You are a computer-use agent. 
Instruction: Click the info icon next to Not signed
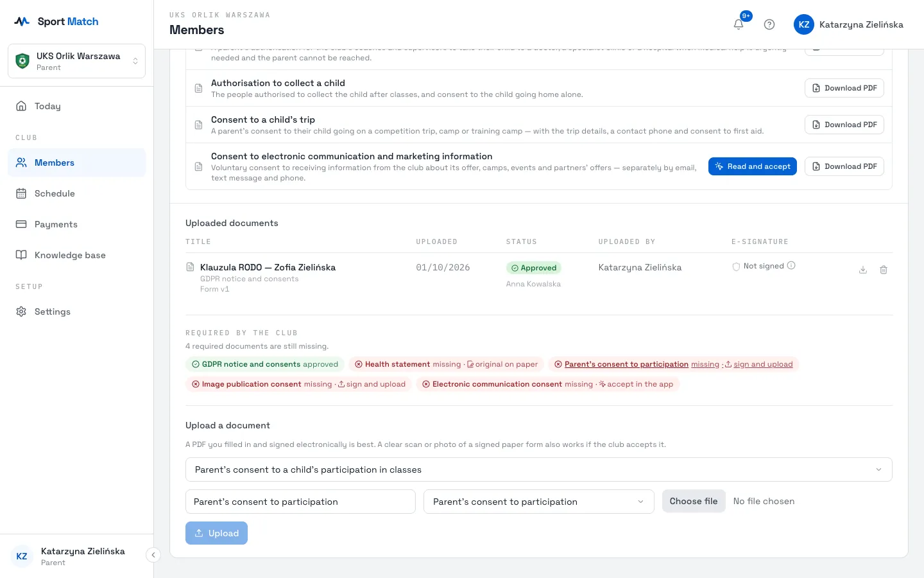click(791, 265)
